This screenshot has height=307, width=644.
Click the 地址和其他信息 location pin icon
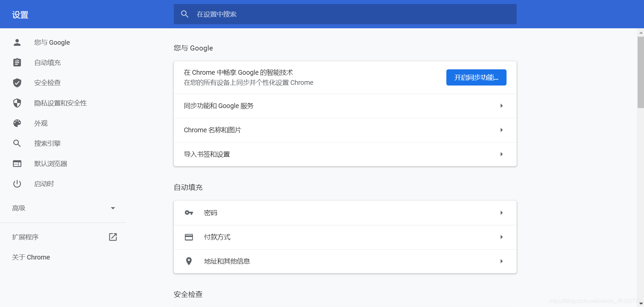(x=189, y=261)
